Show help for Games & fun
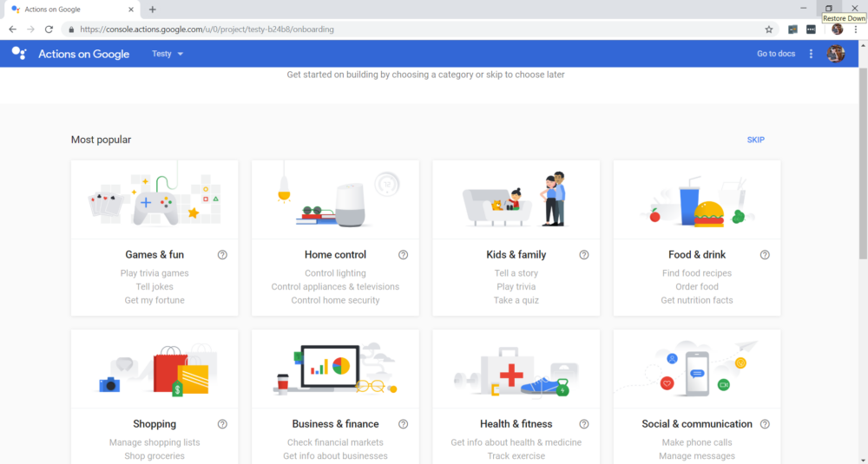Screen dimensions: 868x464 (x=222, y=255)
